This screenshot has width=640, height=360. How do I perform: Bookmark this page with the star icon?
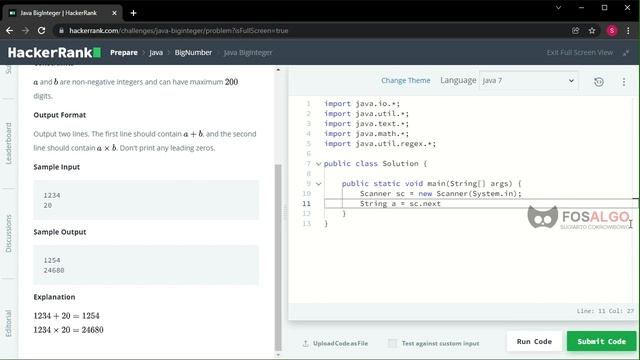[x=592, y=31]
